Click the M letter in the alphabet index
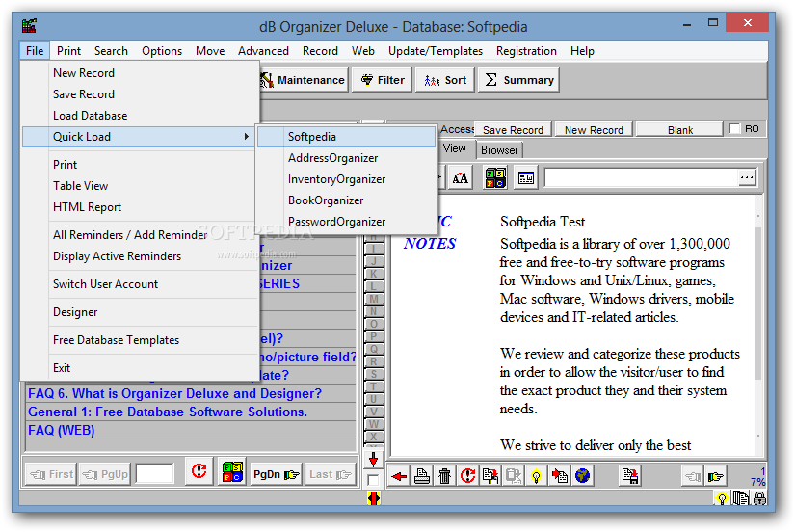The image size is (795, 532). [374, 299]
